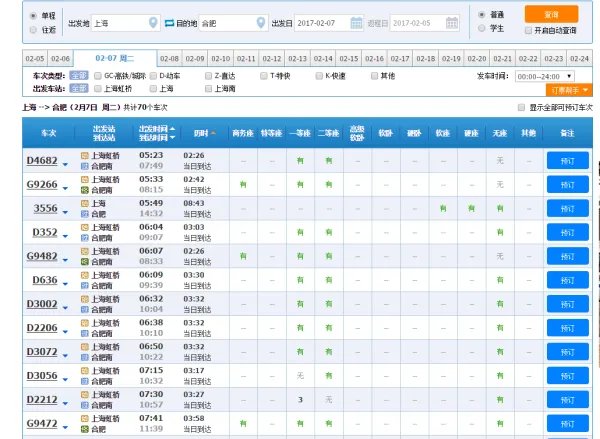Select the round-trip radio button
Viewport: 600px width, 439px height.
(x=33, y=29)
